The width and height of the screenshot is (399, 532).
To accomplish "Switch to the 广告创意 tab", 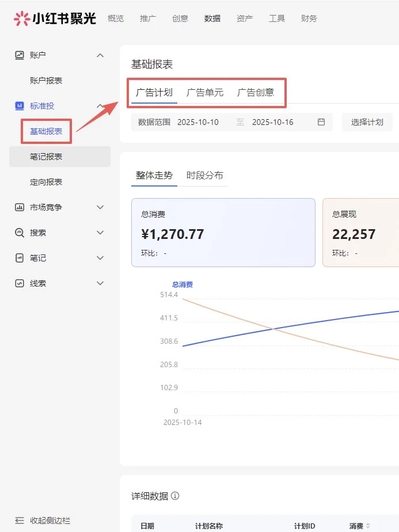I will pyautogui.click(x=256, y=92).
